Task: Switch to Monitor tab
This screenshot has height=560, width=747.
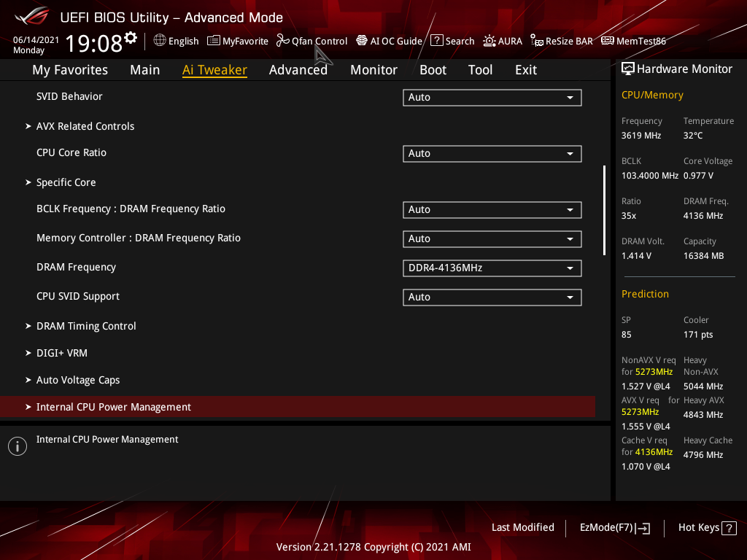Action: (373, 70)
